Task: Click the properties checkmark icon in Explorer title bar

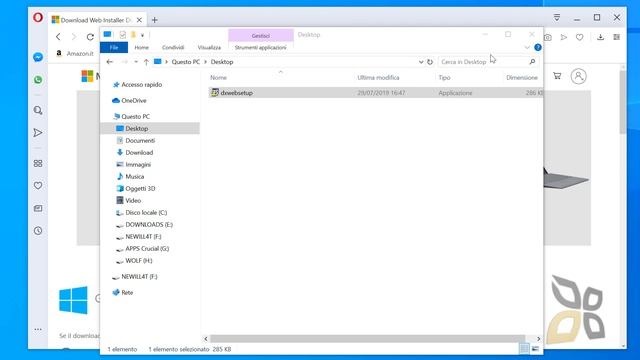Action: click(122, 35)
